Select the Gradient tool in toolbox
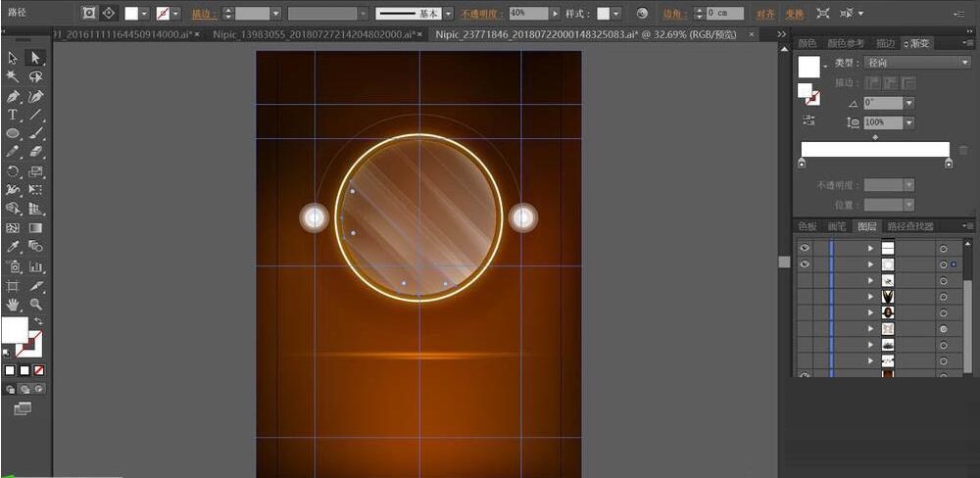The width and height of the screenshot is (980, 478). tap(35, 228)
